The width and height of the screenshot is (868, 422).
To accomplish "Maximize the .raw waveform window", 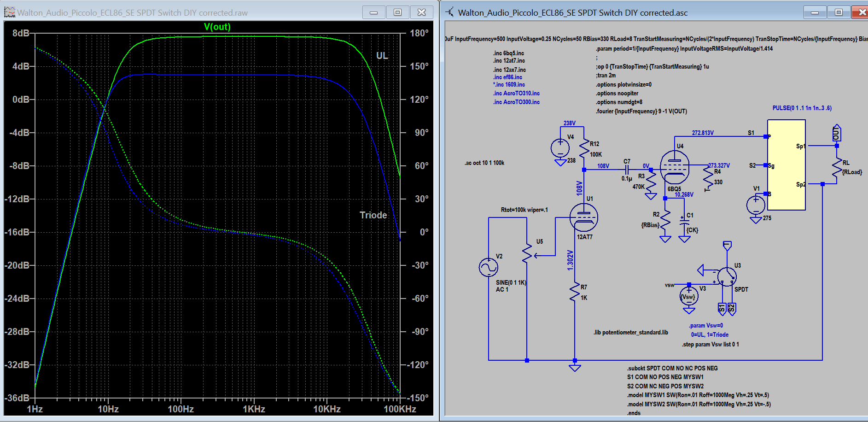I will (x=397, y=12).
